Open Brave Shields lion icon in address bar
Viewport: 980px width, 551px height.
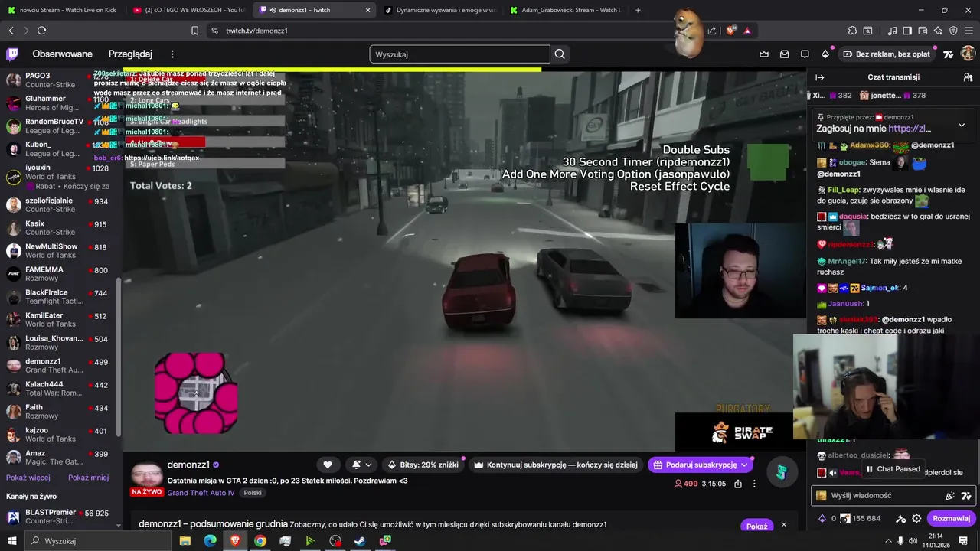point(731,31)
